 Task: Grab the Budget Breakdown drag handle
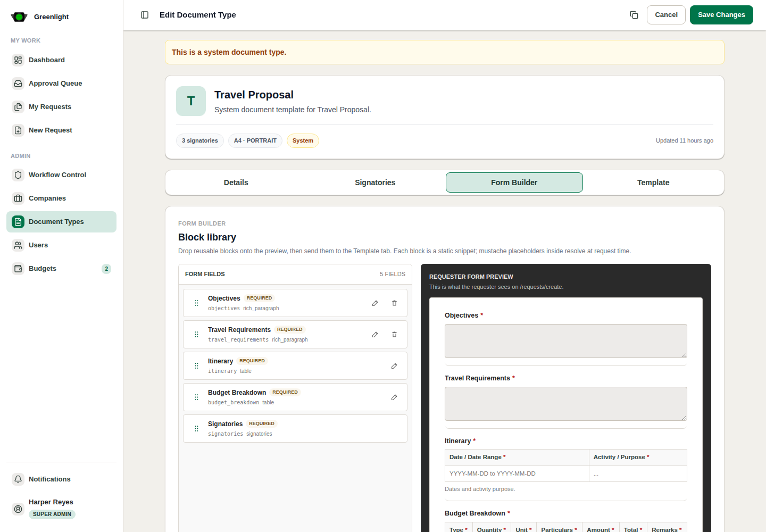point(196,397)
